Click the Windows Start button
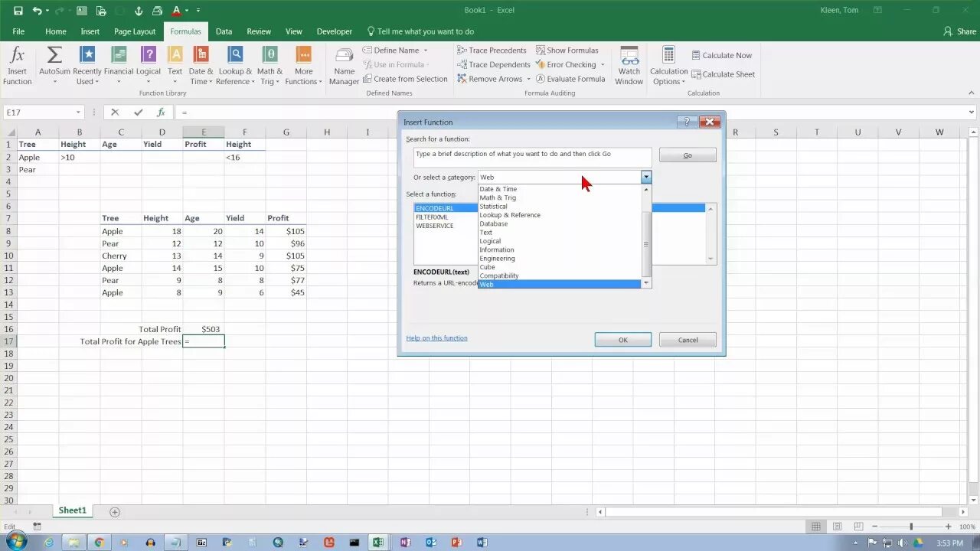This screenshot has width=980, height=551. point(16,542)
